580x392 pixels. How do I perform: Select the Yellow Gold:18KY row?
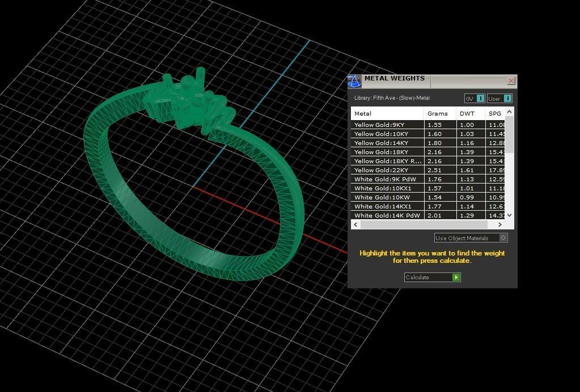point(427,152)
